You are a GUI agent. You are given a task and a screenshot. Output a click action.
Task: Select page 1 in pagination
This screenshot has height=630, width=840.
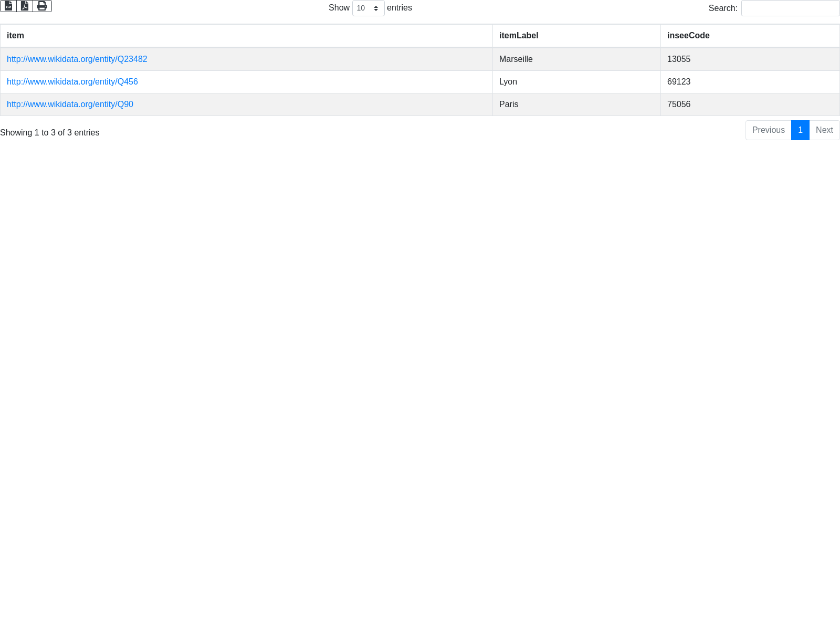(x=800, y=130)
